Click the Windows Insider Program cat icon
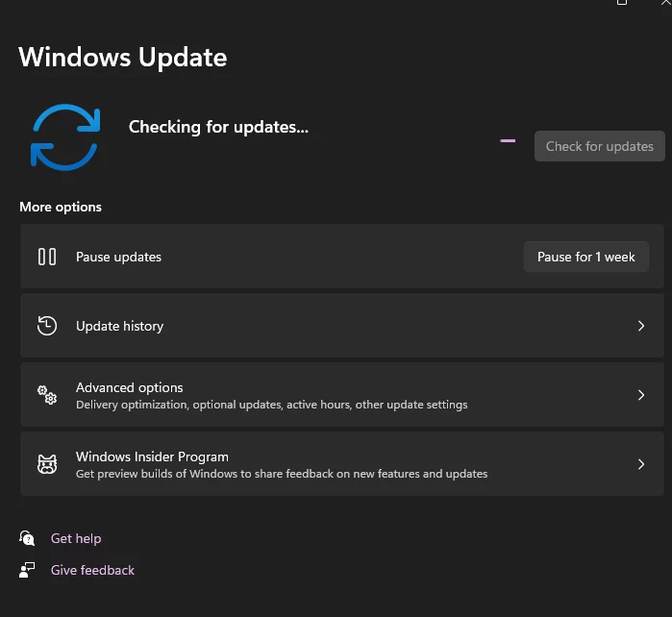672x617 pixels. tap(47, 464)
